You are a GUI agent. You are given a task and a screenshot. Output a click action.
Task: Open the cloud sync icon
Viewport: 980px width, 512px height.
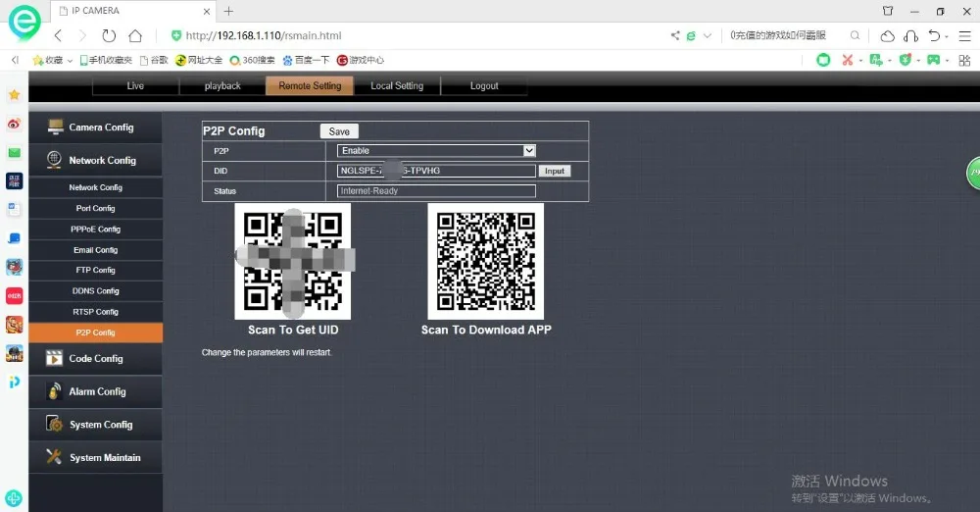point(888,35)
